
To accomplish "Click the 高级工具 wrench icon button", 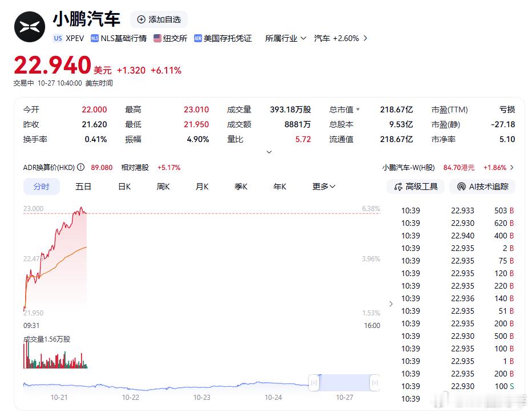I will (400, 187).
